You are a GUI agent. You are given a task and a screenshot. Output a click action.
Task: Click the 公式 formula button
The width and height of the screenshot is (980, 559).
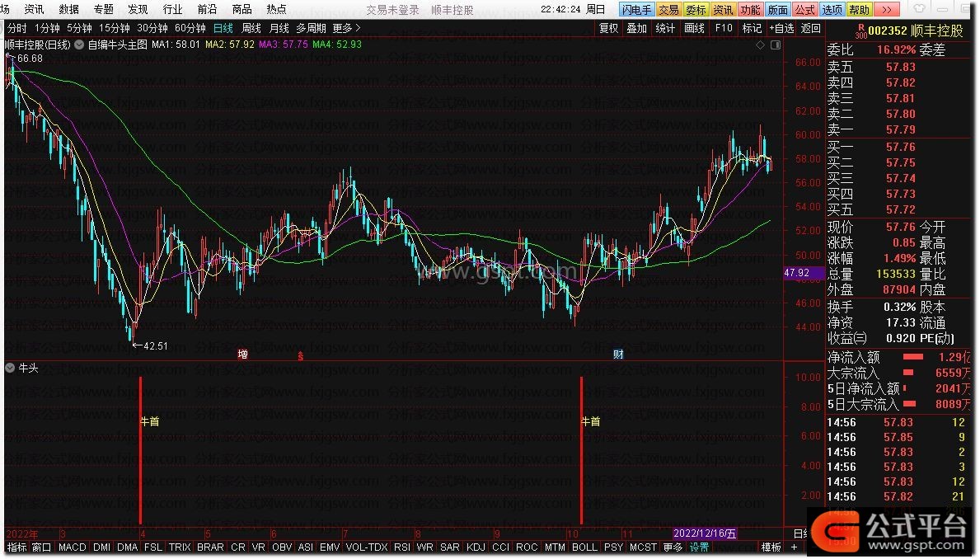805,9
